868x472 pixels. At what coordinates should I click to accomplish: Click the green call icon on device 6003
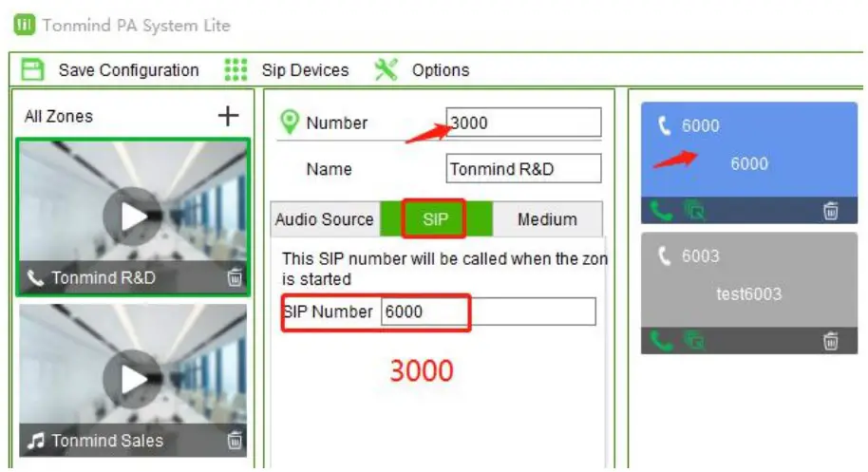(661, 341)
